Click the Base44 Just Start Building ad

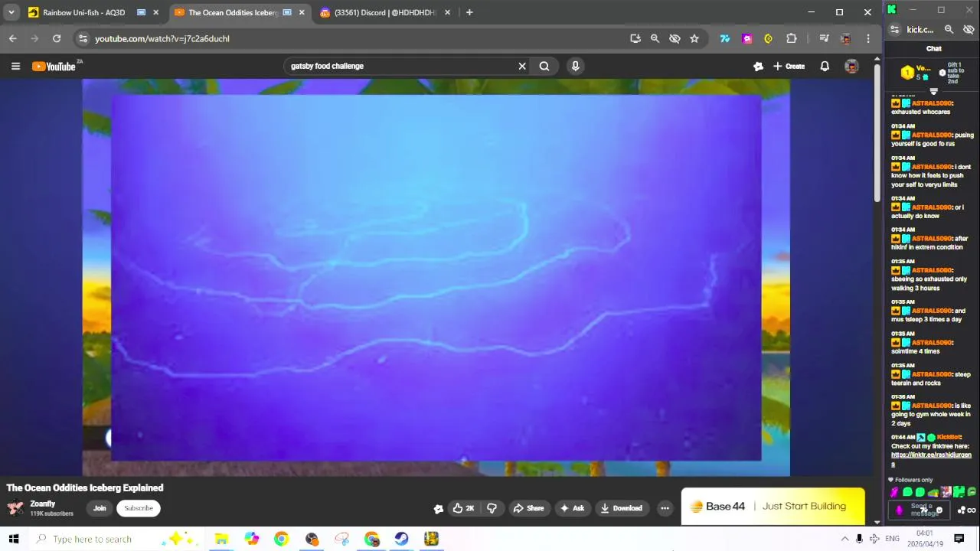click(x=773, y=507)
